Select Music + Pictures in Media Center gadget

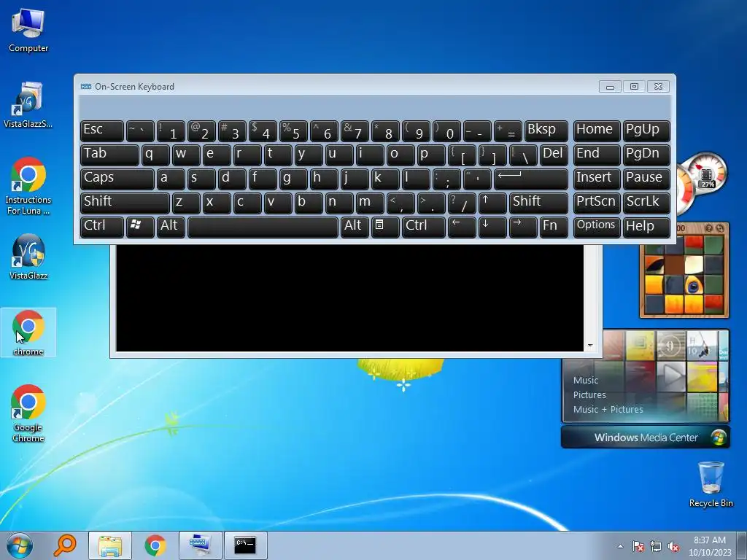pos(608,410)
